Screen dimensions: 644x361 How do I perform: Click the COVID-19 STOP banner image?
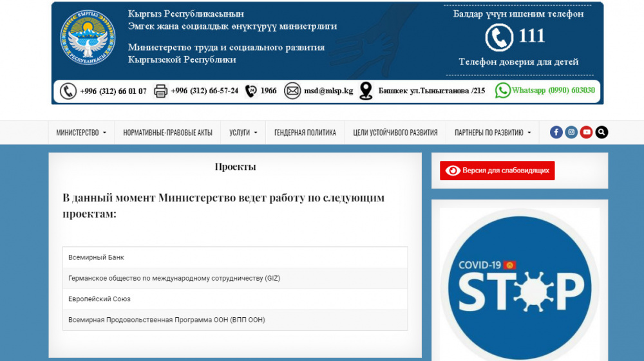(519, 284)
